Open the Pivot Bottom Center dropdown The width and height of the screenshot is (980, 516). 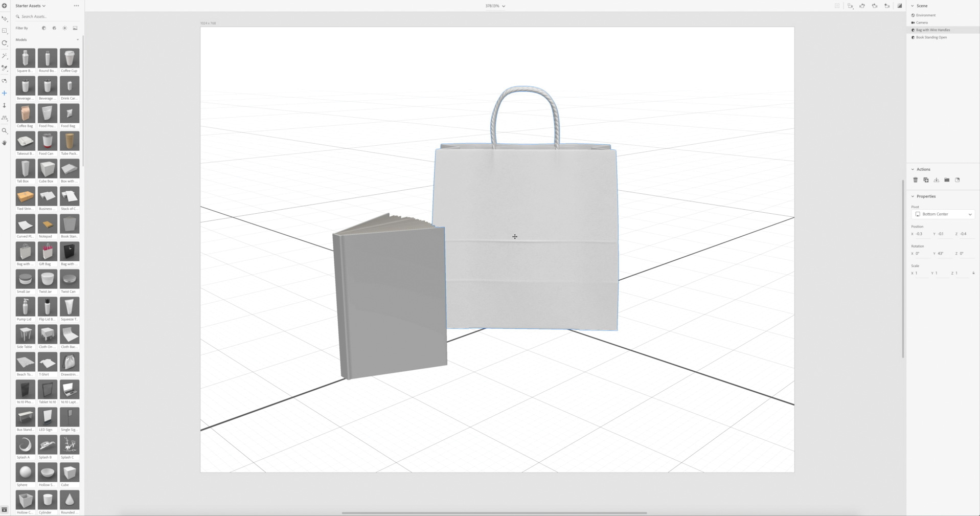[x=943, y=214]
